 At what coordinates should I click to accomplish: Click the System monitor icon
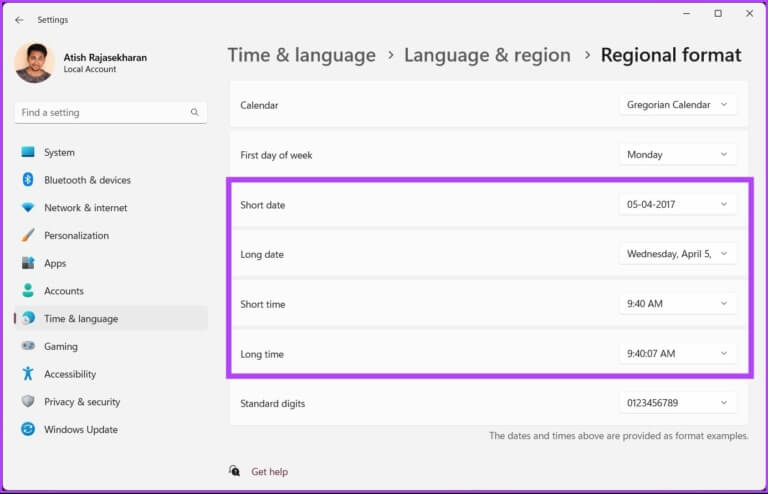[x=28, y=152]
